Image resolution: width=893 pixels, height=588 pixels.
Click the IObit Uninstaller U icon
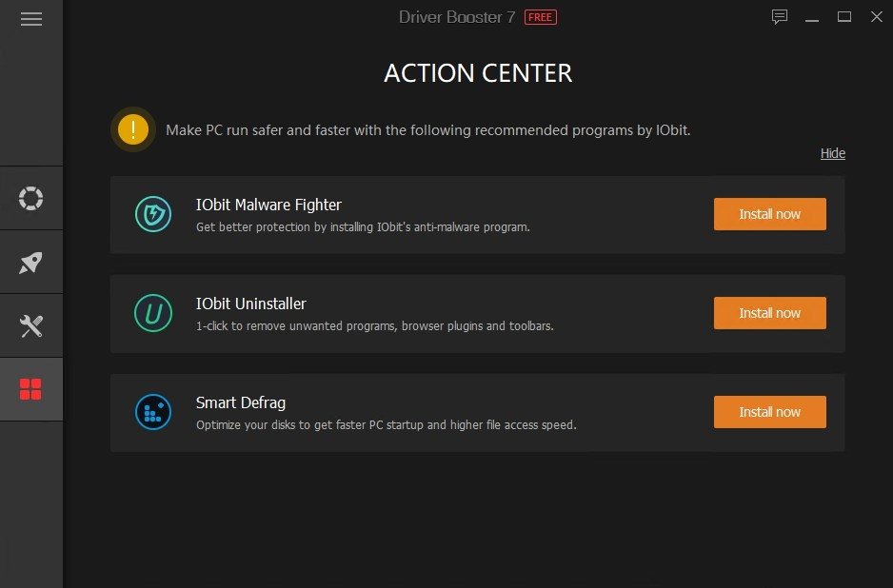tap(153, 313)
